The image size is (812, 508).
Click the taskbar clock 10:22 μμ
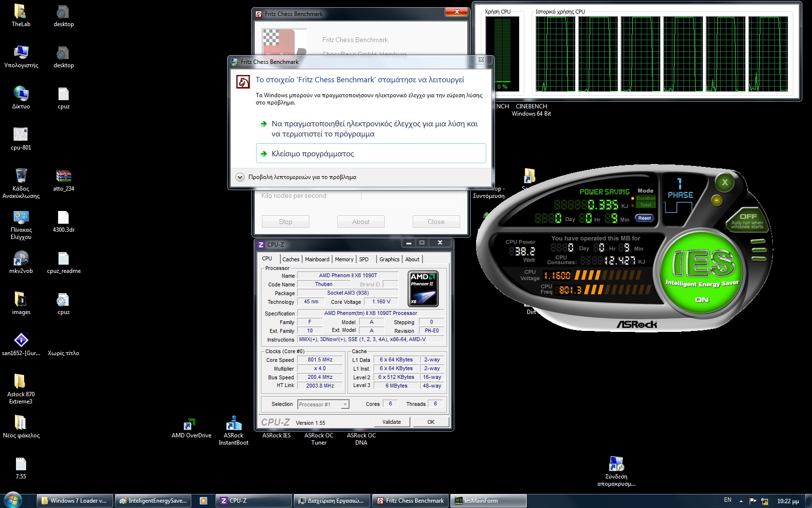click(788, 501)
